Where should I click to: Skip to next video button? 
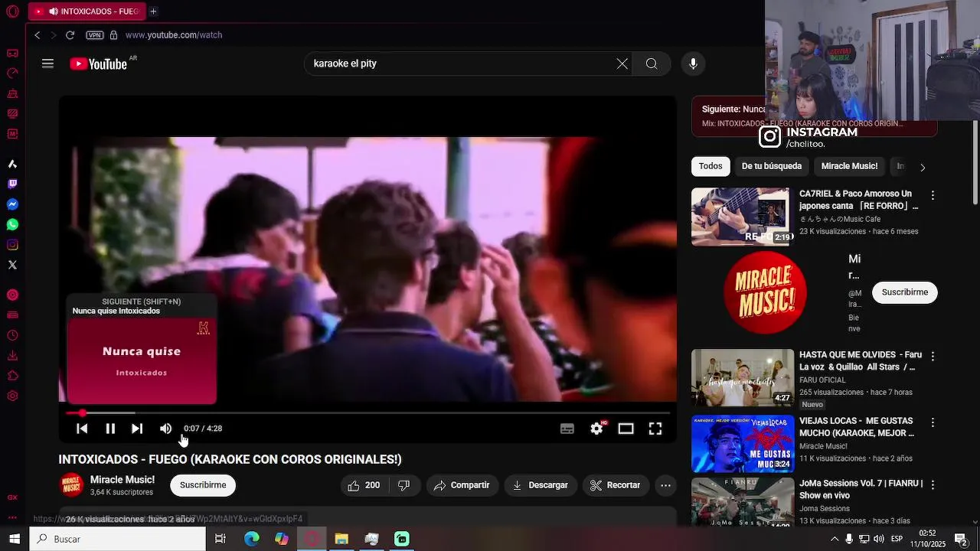137,429
